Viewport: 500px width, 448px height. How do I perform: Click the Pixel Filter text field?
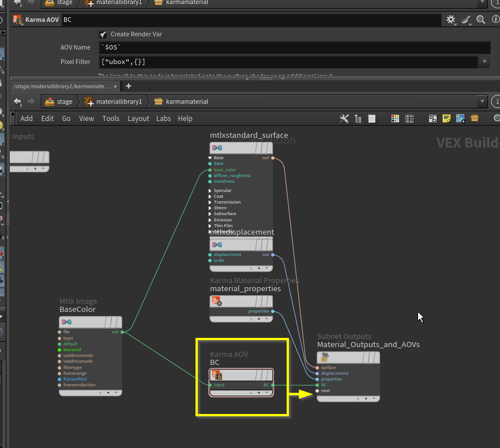(288, 62)
